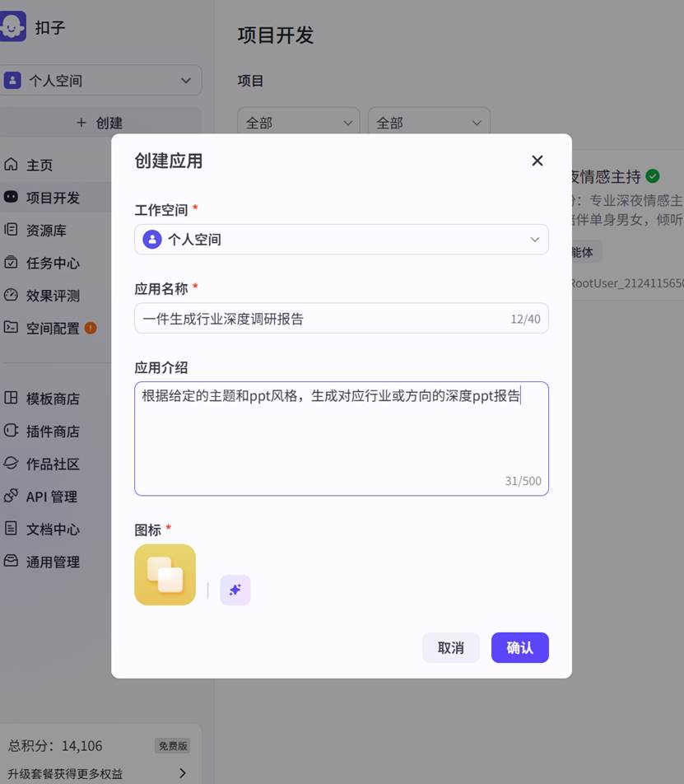The height and width of the screenshot is (784, 684).
Task: Open the first 全部 filter dropdown
Action: pos(299,123)
